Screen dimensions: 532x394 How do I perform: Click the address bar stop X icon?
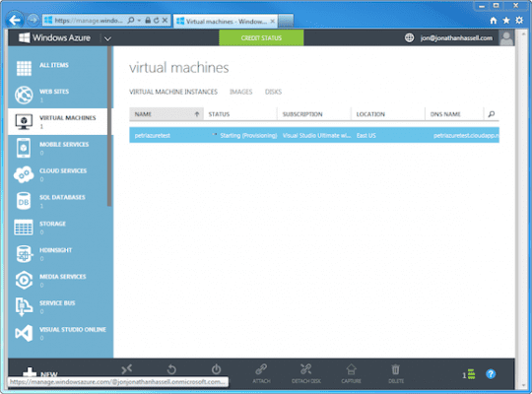[x=165, y=21]
